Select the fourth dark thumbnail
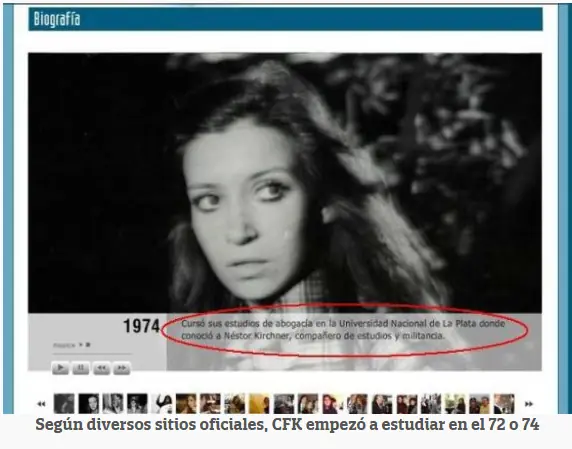 137,403
